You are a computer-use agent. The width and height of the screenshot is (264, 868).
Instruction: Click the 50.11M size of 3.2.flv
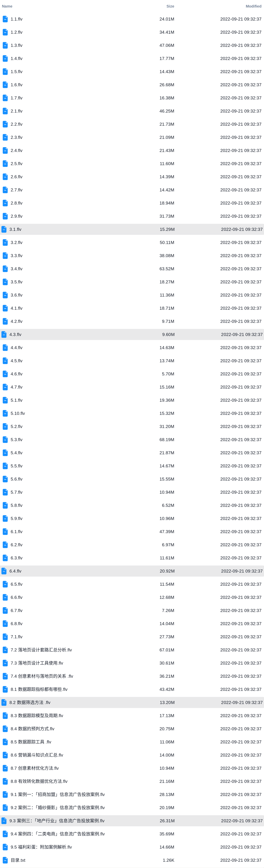pos(167,243)
